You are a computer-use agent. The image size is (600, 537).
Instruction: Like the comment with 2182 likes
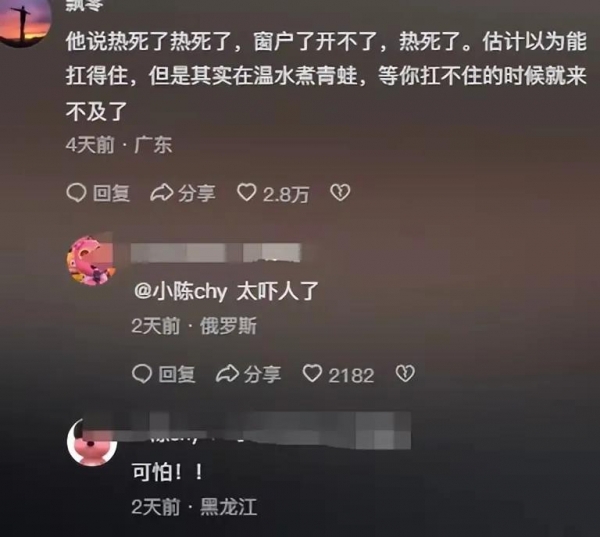point(312,374)
